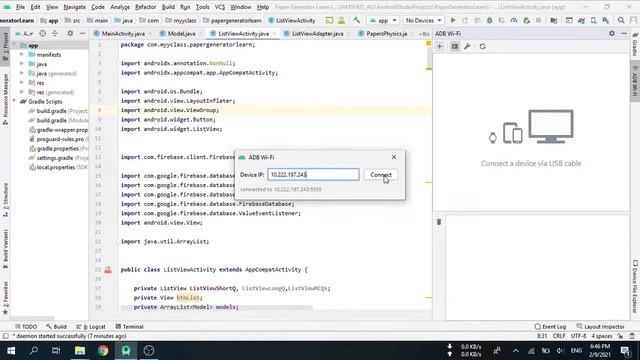Hide the project panel with minus icon
The width and height of the screenshot is (640, 360).
(x=82, y=33)
